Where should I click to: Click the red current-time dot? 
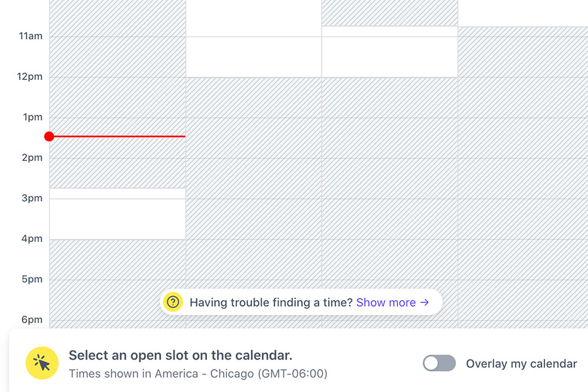(x=49, y=137)
